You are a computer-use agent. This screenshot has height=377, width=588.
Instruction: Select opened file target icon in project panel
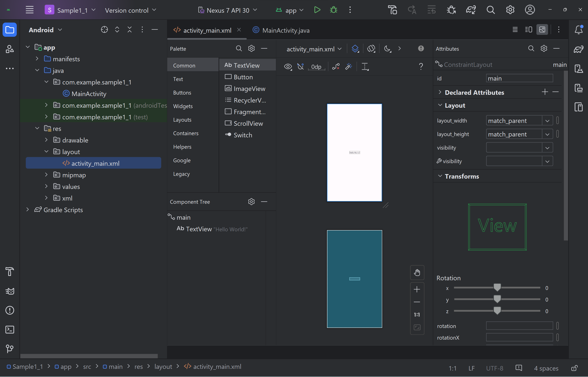click(x=104, y=30)
